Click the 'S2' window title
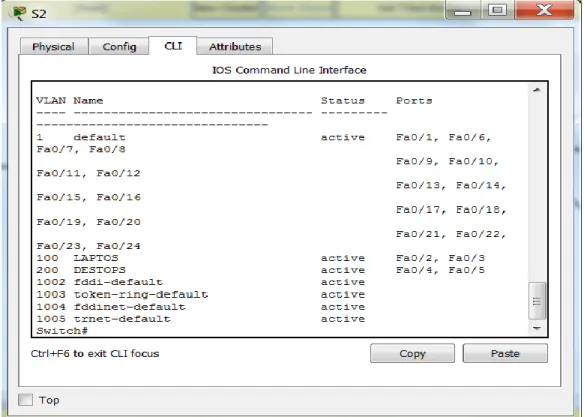 pos(39,14)
